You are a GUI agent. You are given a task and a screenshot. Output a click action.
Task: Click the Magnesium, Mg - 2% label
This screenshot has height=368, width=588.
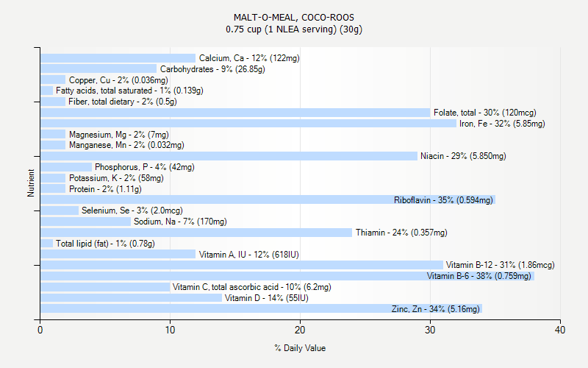click(118, 135)
